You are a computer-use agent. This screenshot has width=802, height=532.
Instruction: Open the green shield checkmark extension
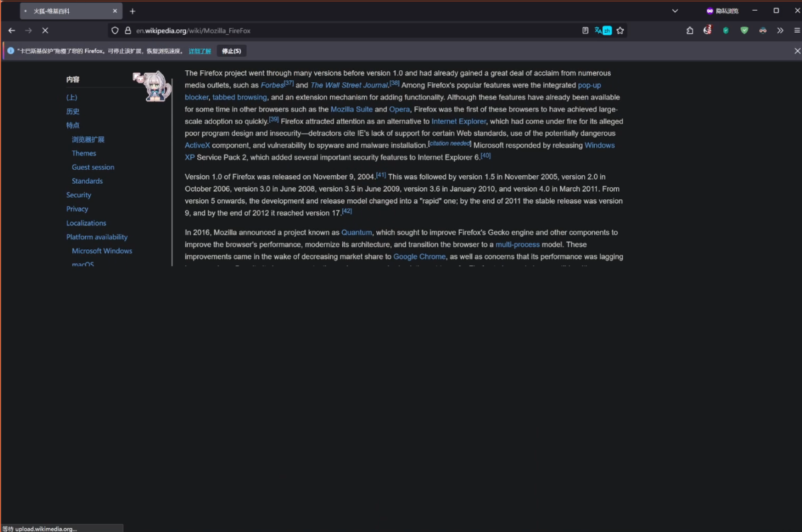click(744, 30)
